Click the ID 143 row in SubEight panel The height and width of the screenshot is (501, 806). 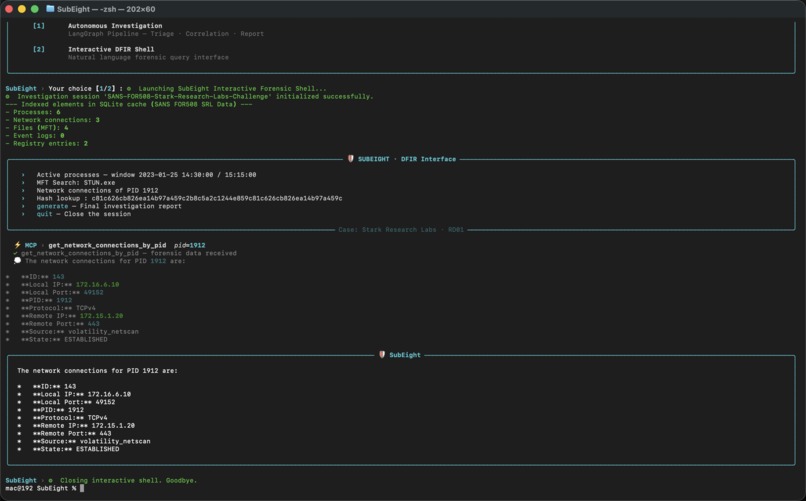(54, 386)
